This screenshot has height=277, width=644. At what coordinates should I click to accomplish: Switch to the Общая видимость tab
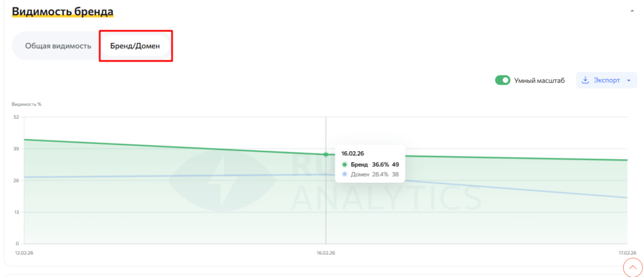click(58, 46)
